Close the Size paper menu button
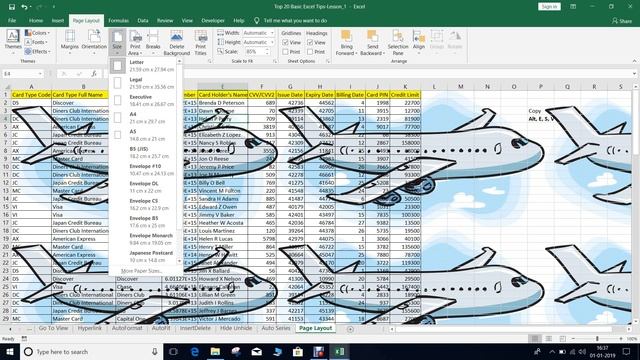640x360 pixels. pos(117,42)
